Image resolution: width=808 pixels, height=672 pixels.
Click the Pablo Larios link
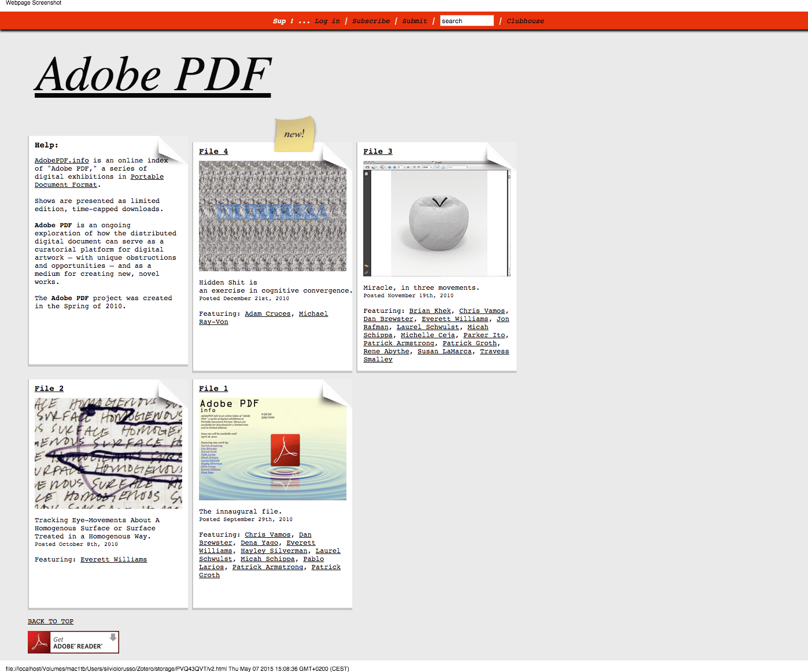261,563
